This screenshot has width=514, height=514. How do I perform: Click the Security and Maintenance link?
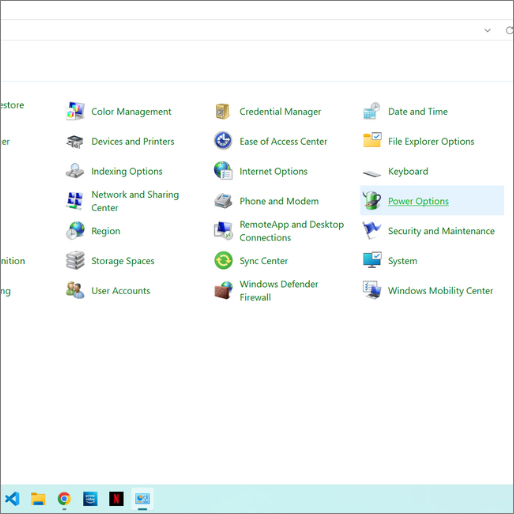click(x=441, y=231)
